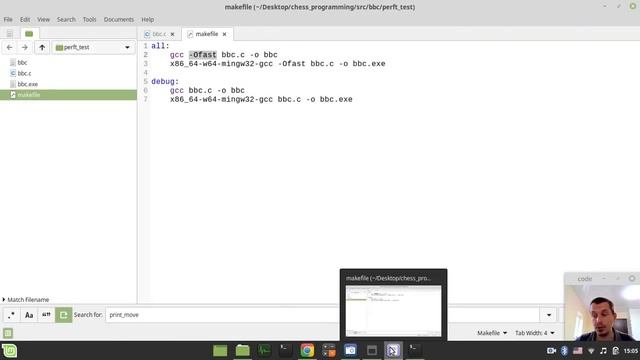The width and height of the screenshot is (640, 360).
Task: Close the bbc.c tab
Action: [172, 34]
